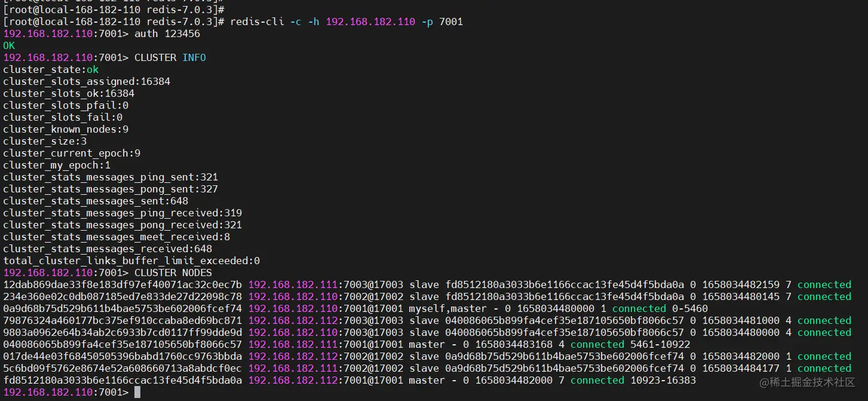Click address 192.168.182.112:7001@17001
The image size is (868, 401).
(326, 381)
